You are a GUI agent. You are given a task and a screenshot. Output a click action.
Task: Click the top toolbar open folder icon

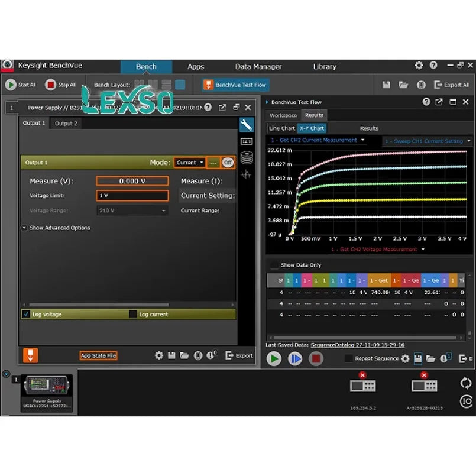pyautogui.click(x=403, y=85)
